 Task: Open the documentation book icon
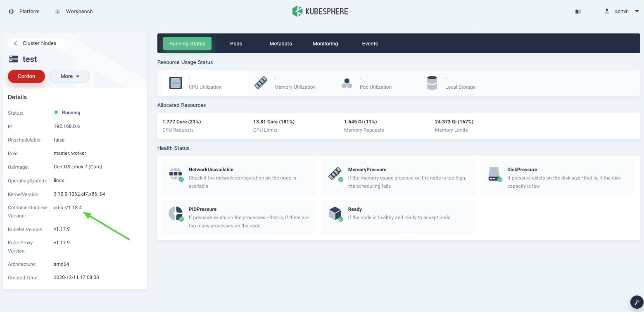[578, 12]
